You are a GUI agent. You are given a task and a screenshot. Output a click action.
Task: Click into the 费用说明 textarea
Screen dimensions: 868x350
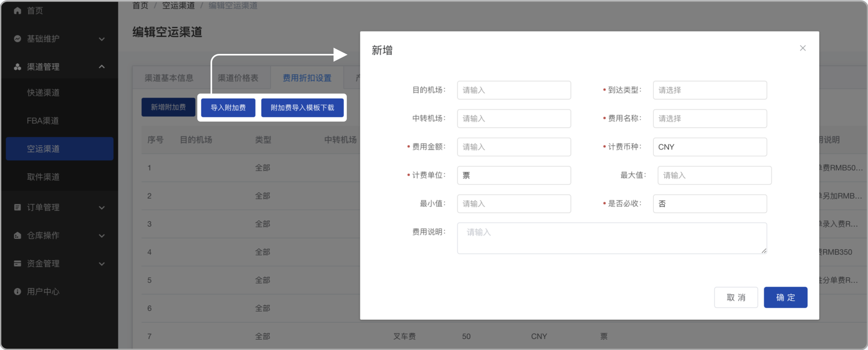point(612,238)
